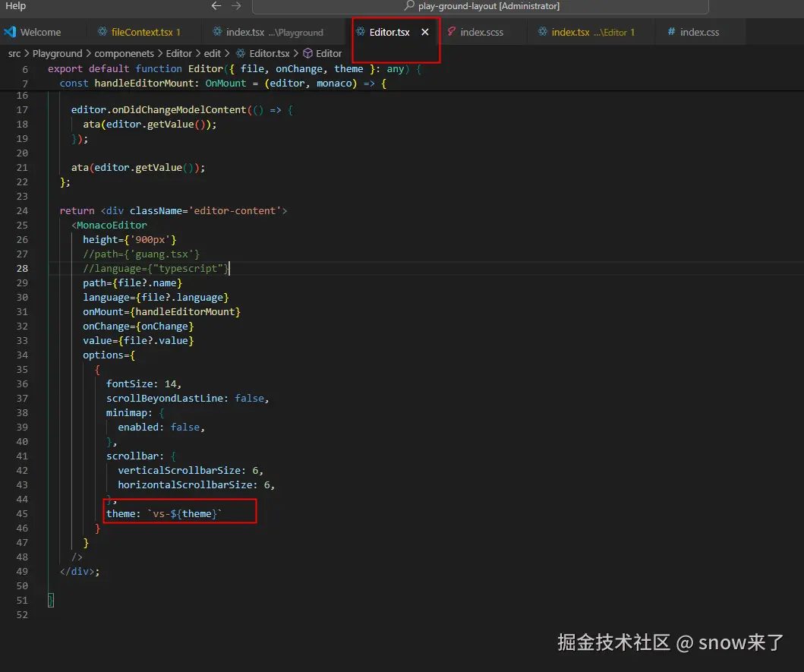Click line number 45 in the gutter
Viewport: 804px width, 672px height.
click(22, 513)
